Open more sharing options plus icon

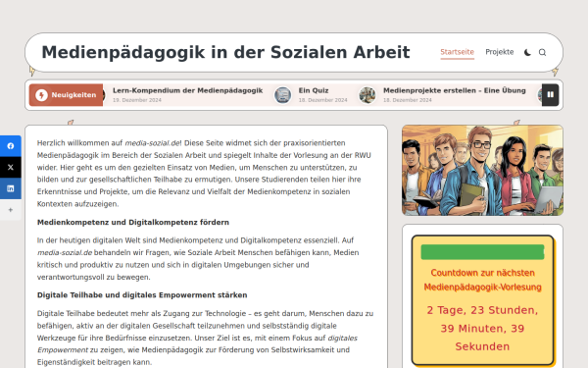[11, 210]
